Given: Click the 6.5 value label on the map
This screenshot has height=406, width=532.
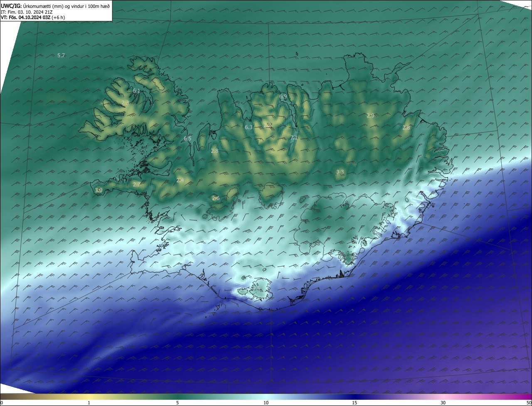Looking at the screenshot, I should (187, 138).
